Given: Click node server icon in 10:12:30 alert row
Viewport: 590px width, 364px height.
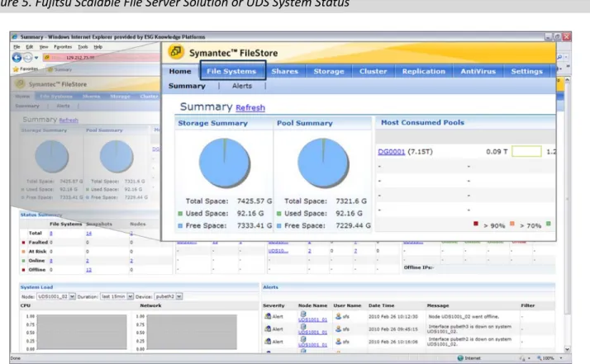Looking at the screenshot, I should 303,314.
